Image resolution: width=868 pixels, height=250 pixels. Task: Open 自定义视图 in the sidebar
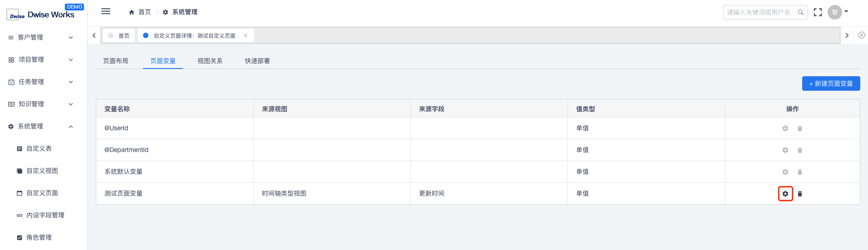click(42, 171)
